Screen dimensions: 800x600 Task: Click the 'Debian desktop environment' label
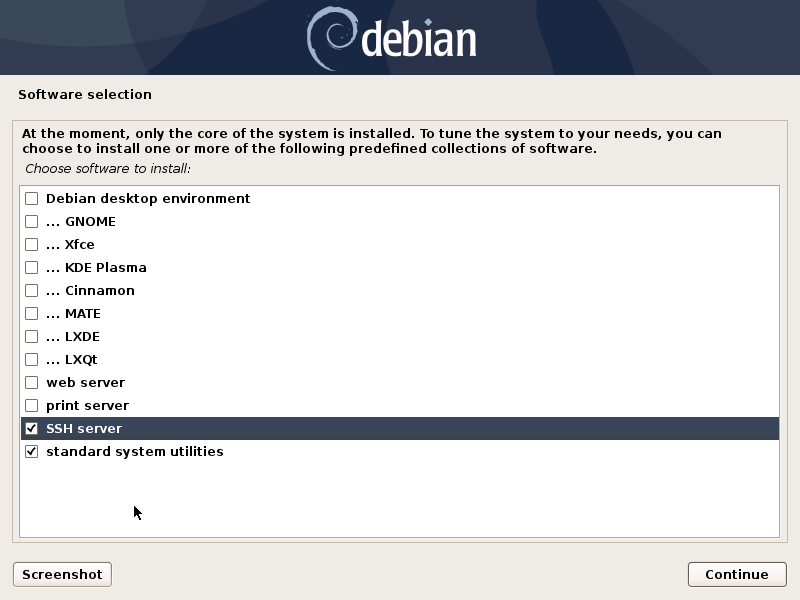(x=148, y=198)
